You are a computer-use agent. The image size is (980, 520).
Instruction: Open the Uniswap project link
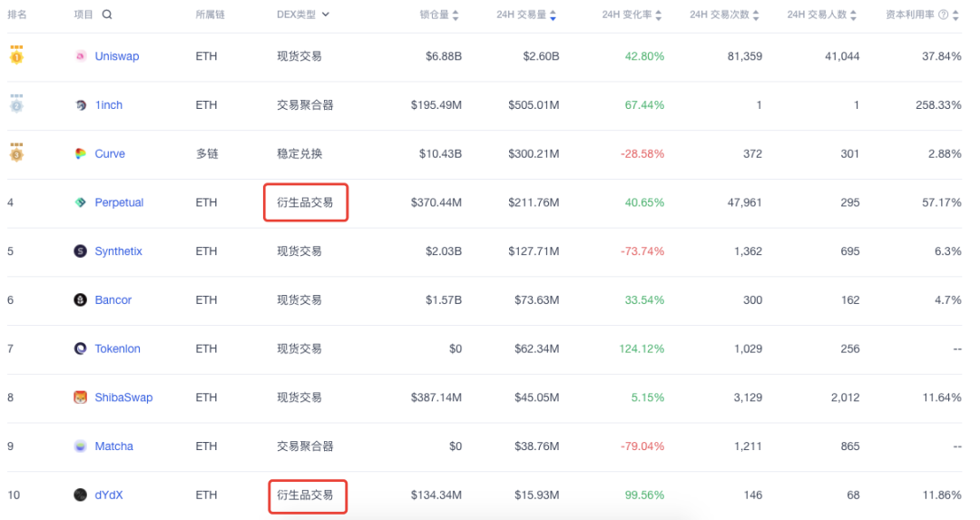point(117,56)
